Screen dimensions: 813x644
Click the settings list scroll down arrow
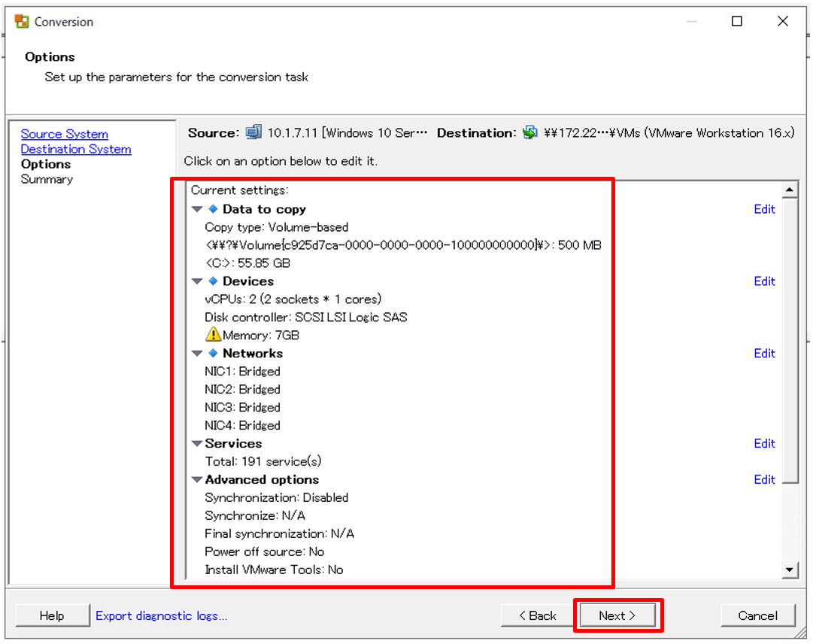click(789, 570)
